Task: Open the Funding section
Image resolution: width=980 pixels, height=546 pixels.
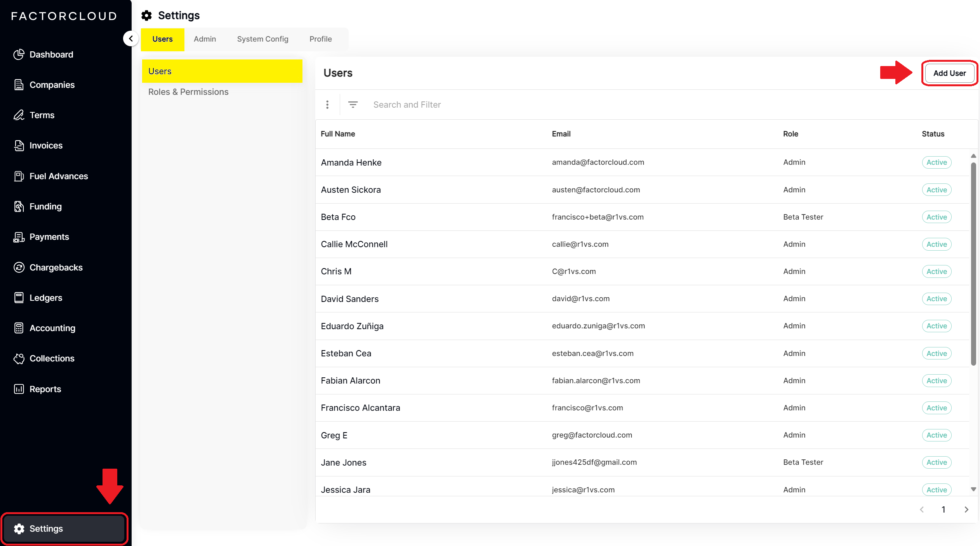Action: pyautogui.click(x=45, y=206)
